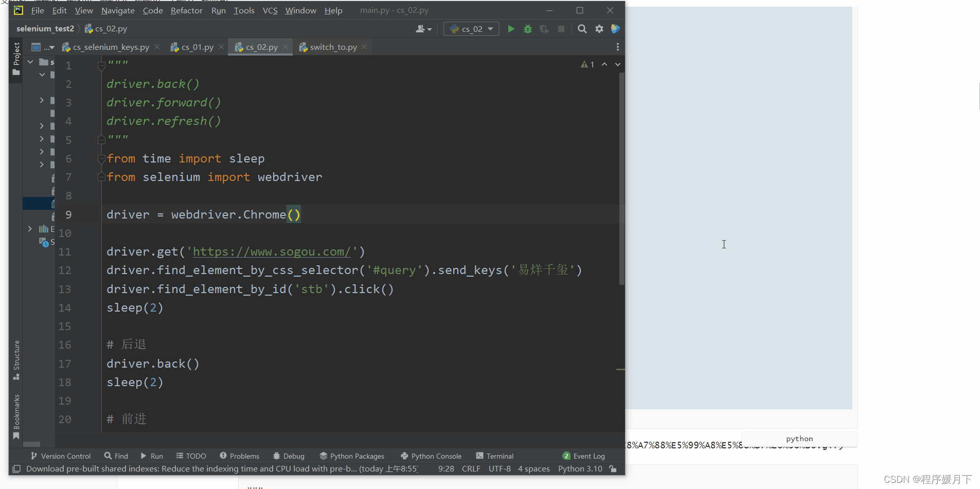The height and width of the screenshot is (489, 980).
Task: Open the Find tool window
Action: point(116,456)
